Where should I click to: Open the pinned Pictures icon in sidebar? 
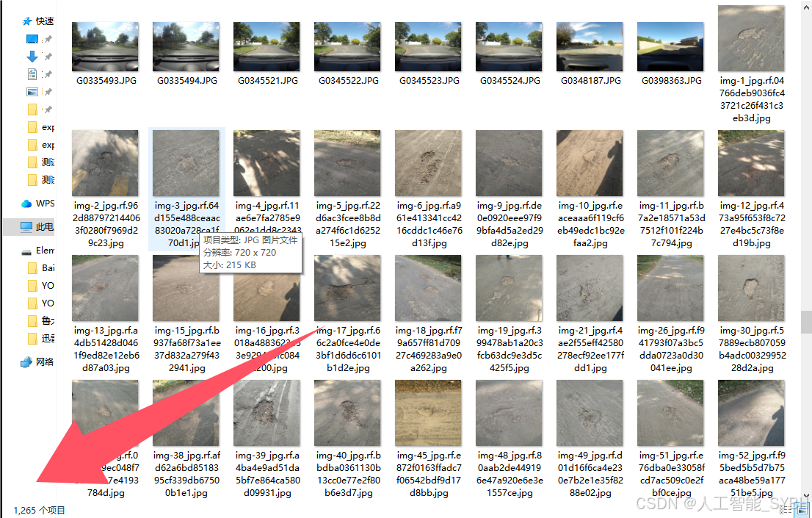[32, 92]
